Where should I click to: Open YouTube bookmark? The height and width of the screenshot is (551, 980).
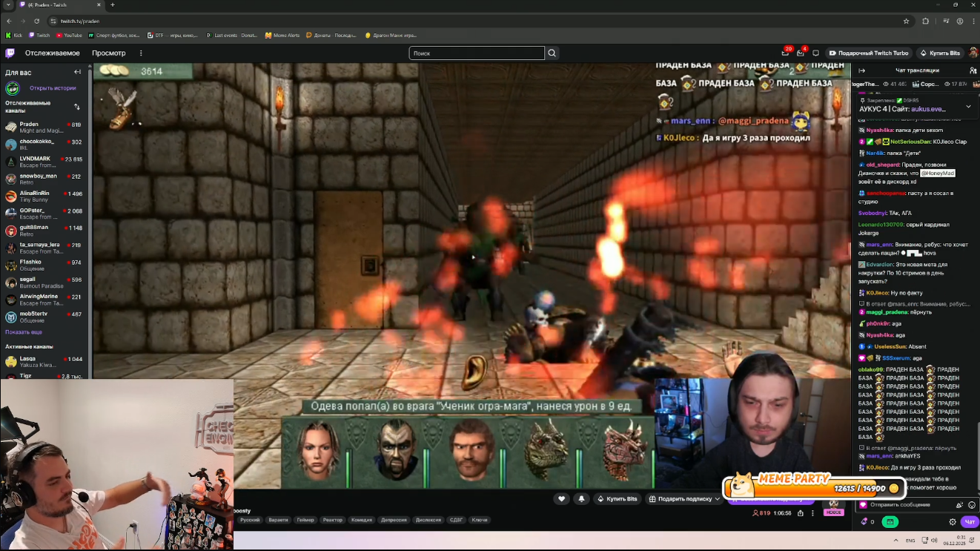click(70, 36)
